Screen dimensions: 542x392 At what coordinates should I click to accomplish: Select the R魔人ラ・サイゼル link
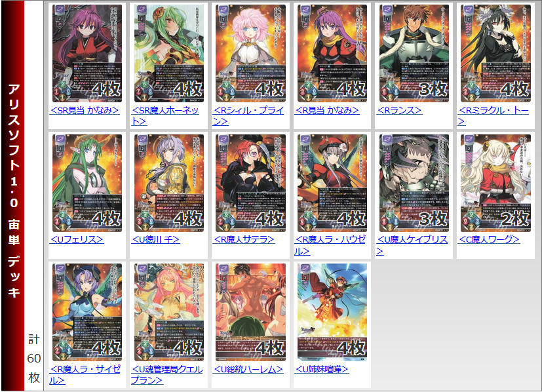tap(85, 375)
